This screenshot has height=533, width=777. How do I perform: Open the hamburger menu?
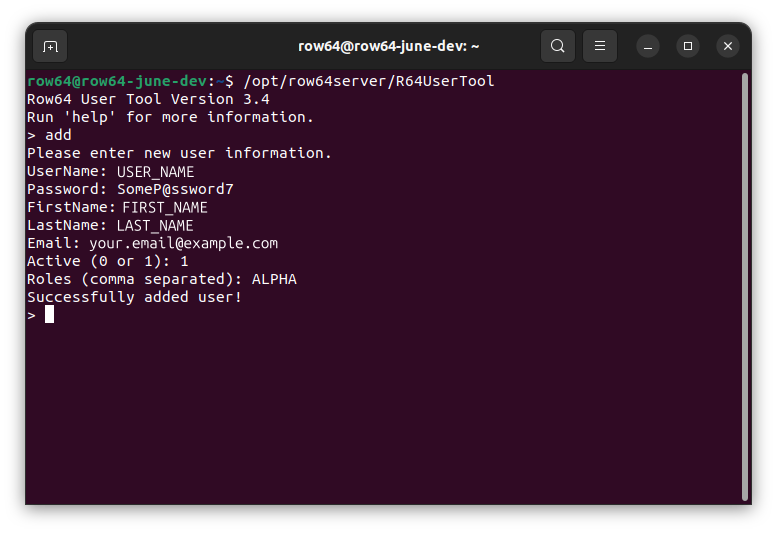pyautogui.click(x=600, y=46)
